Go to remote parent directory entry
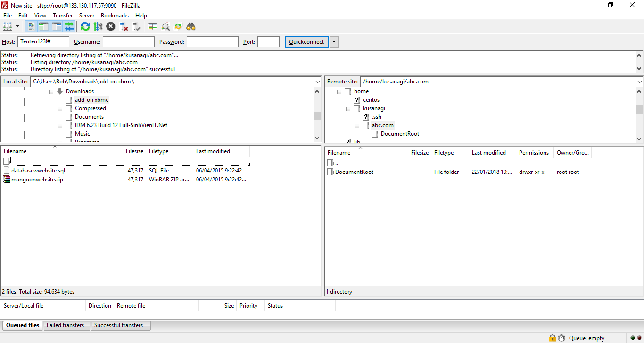 [332, 163]
